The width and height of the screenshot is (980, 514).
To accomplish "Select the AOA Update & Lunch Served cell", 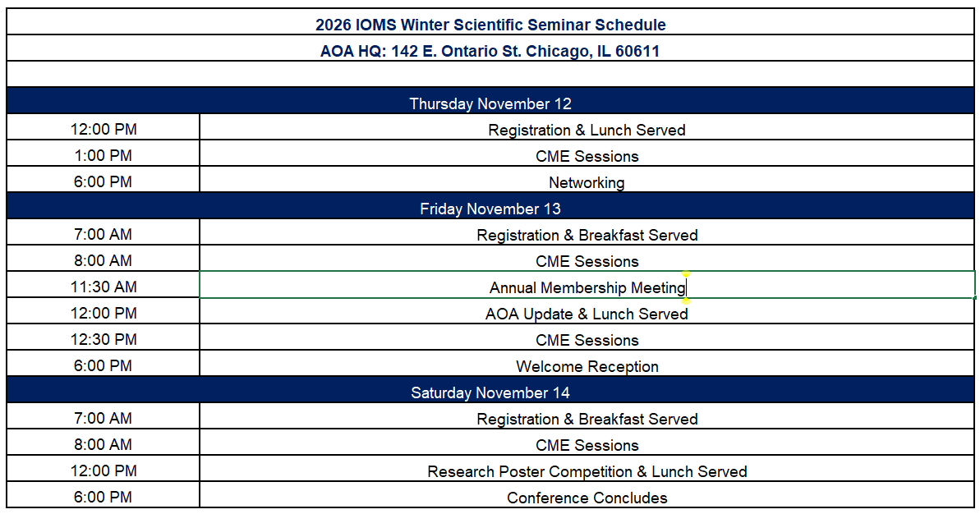I will click(x=587, y=311).
